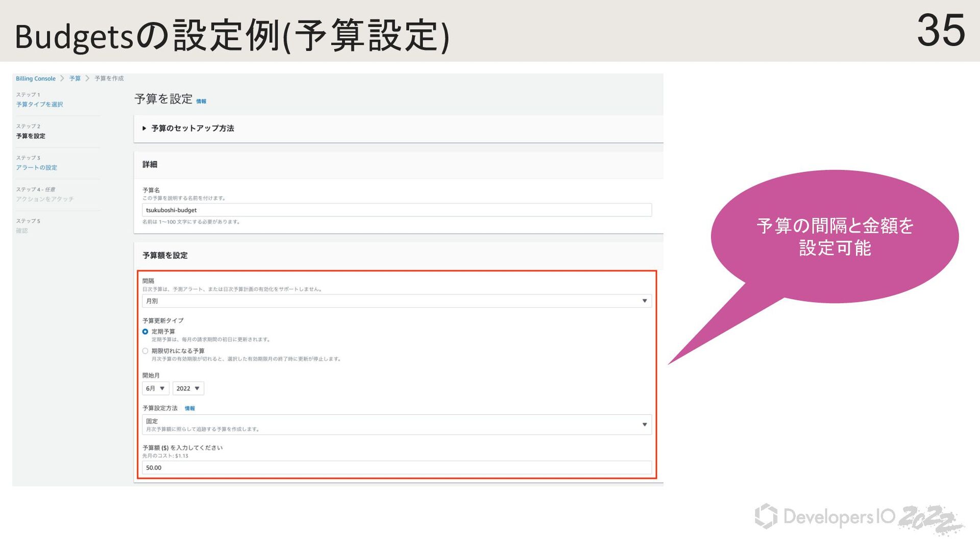Click the 開始月 label

pyautogui.click(x=151, y=375)
